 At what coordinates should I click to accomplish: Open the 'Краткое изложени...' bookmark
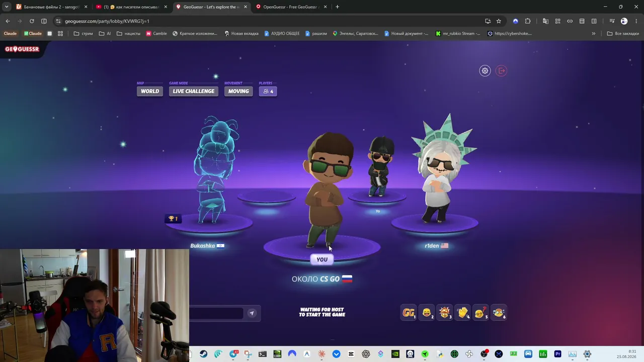pyautogui.click(x=195, y=34)
